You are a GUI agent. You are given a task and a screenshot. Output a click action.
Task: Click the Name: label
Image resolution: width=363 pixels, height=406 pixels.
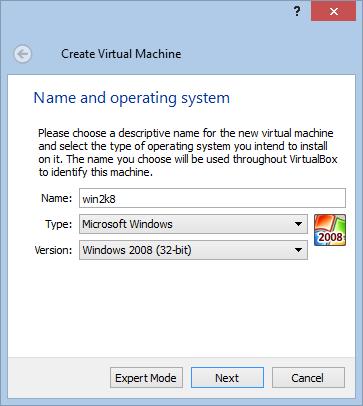56,198
